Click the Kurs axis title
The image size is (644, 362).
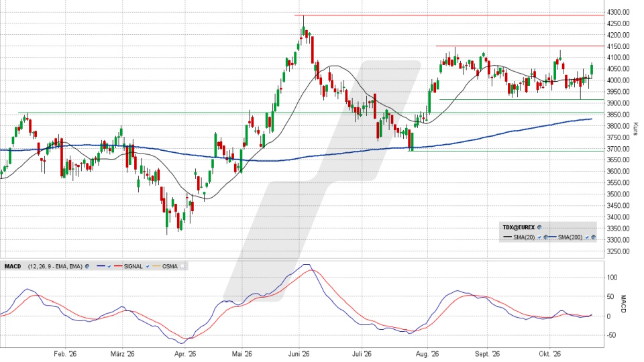tap(636, 129)
